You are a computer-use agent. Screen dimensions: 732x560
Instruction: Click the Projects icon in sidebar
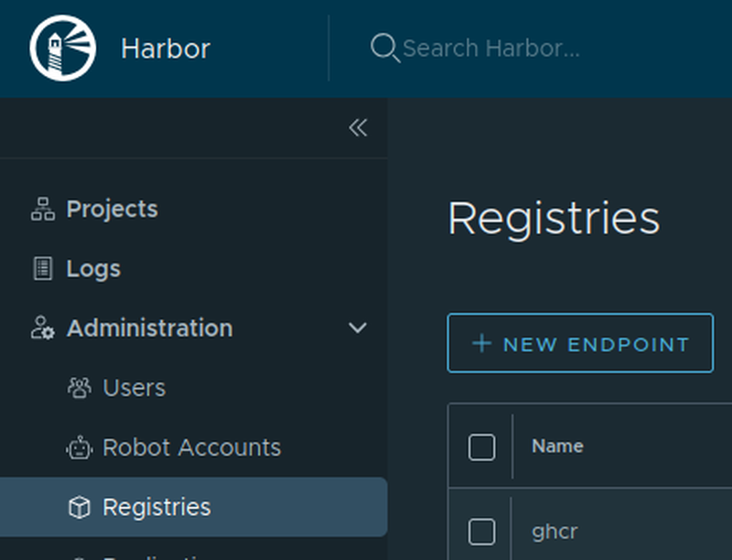click(43, 210)
